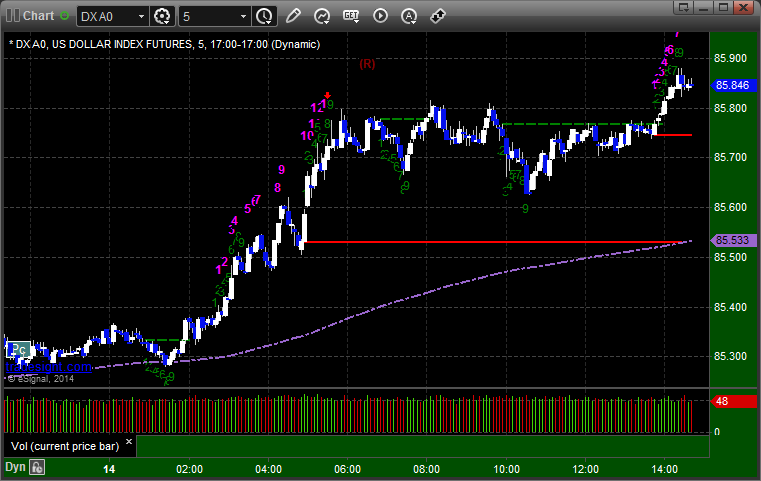761x481 pixels.
Task: Click the 85.300 price axis label
Action: point(730,356)
